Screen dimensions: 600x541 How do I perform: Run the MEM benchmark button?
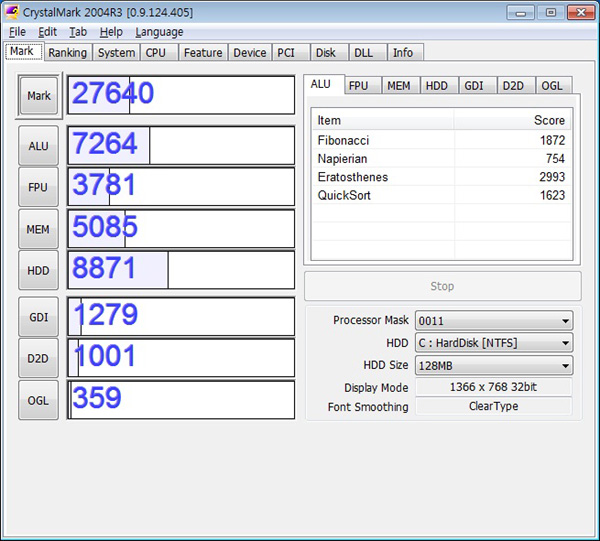(38, 229)
